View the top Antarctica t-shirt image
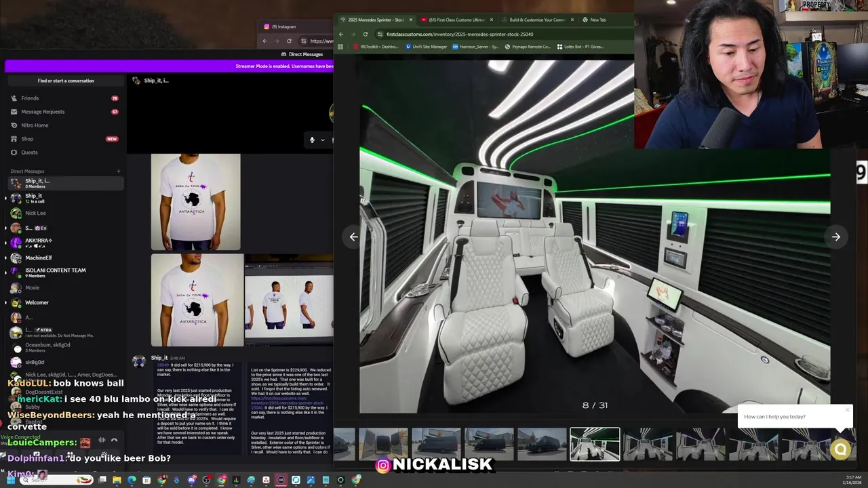Image resolution: width=868 pixels, height=488 pixels. click(195, 202)
